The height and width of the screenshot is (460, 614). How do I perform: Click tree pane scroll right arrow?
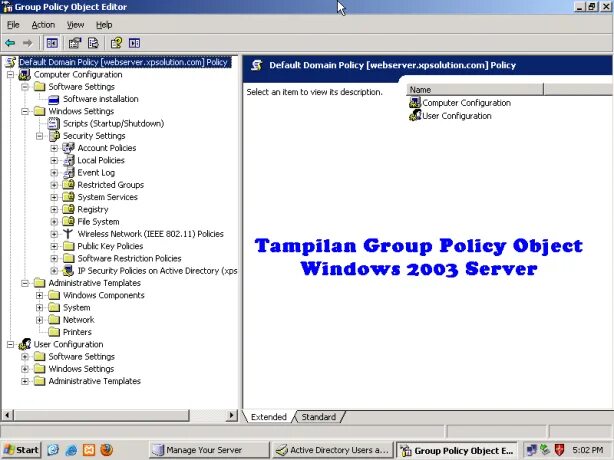tap(232, 415)
